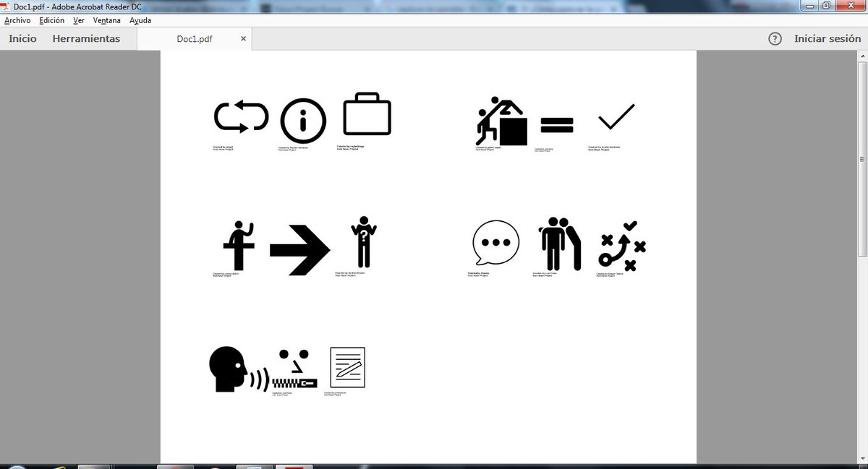Click the vertical scrollbar thumb

862,158
